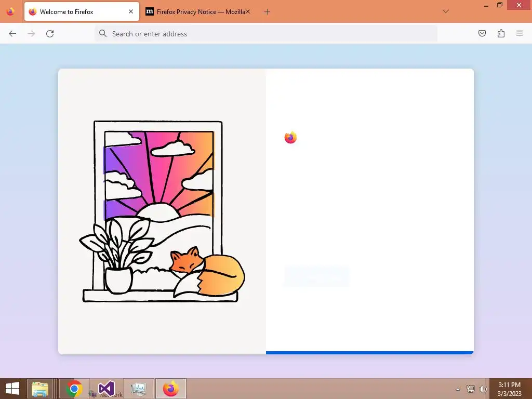Focus the Search or enter address field
Screen dimensions: 532x399
click(265, 34)
